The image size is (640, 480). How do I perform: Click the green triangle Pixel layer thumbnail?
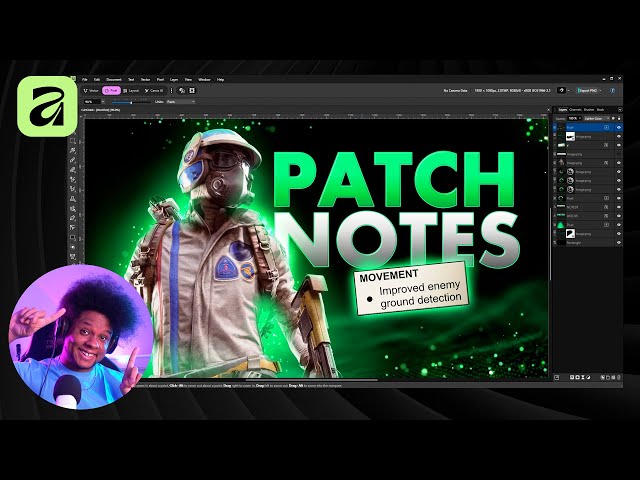click(x=561, y=225)
